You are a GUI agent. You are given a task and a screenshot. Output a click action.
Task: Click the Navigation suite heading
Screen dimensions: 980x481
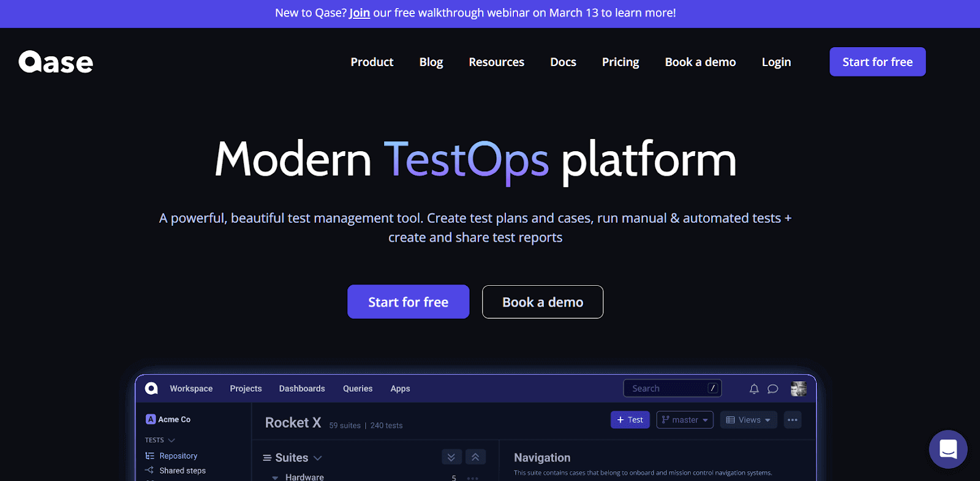[x=542, y=458]
